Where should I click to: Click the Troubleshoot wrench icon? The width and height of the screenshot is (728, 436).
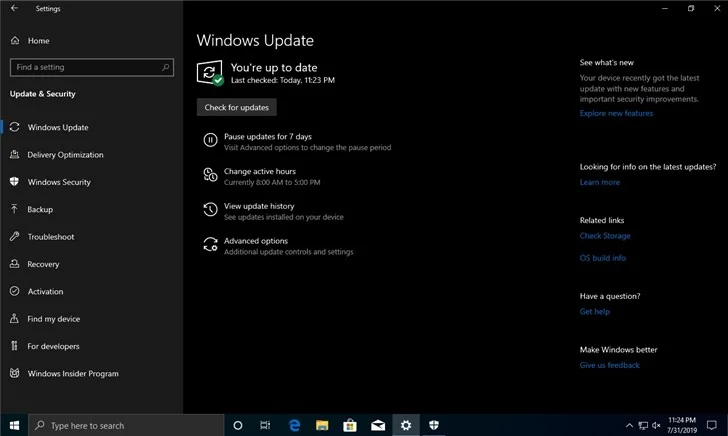click(x=14, y=236)
